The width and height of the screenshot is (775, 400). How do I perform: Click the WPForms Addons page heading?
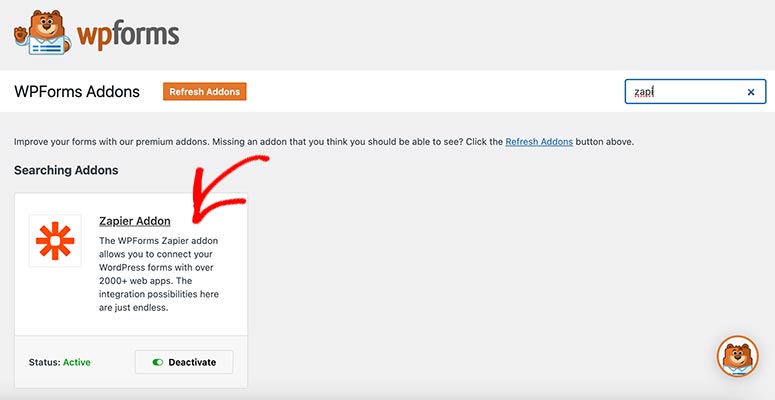click(x=77, y=92)
